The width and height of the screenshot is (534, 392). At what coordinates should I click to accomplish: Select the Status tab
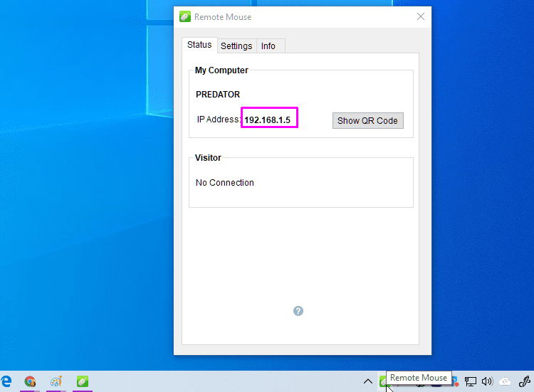click(x=199, y=45)
